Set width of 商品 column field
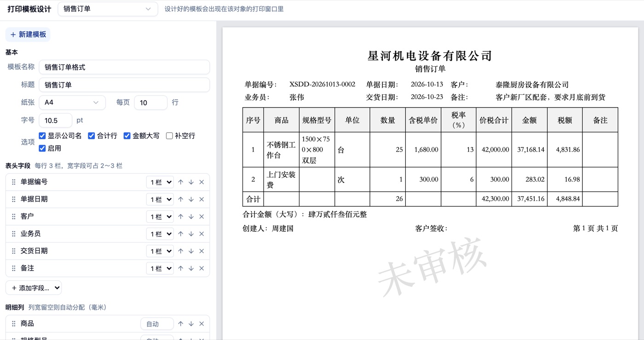Screen dimensions: 644x340 157,324
